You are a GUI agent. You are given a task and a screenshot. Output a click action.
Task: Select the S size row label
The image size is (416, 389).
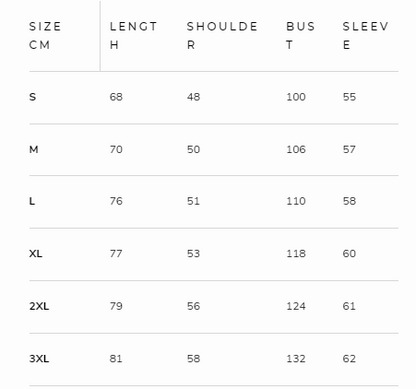click(32, 97)
